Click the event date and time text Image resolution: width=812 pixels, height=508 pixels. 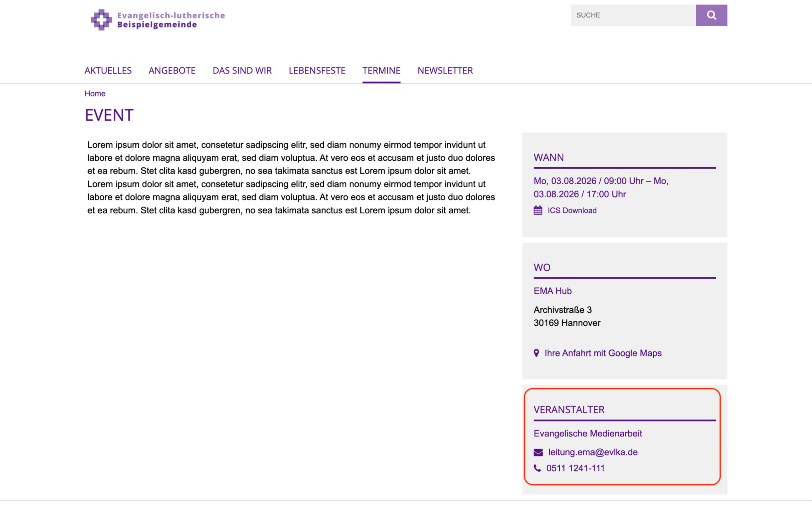click(601, 187)
